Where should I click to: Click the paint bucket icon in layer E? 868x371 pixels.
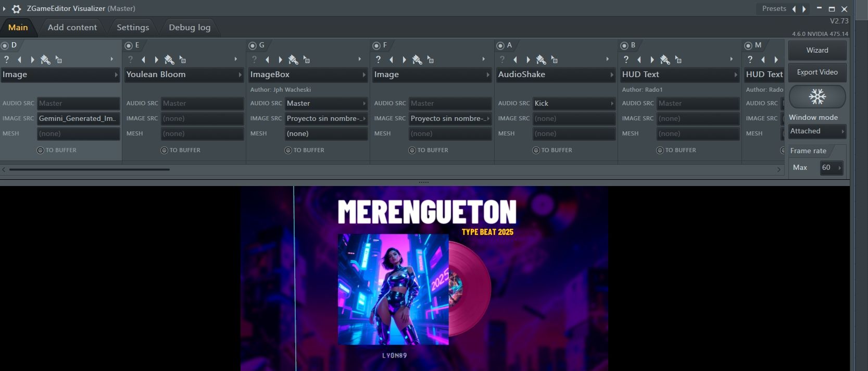tap(169, 60)
